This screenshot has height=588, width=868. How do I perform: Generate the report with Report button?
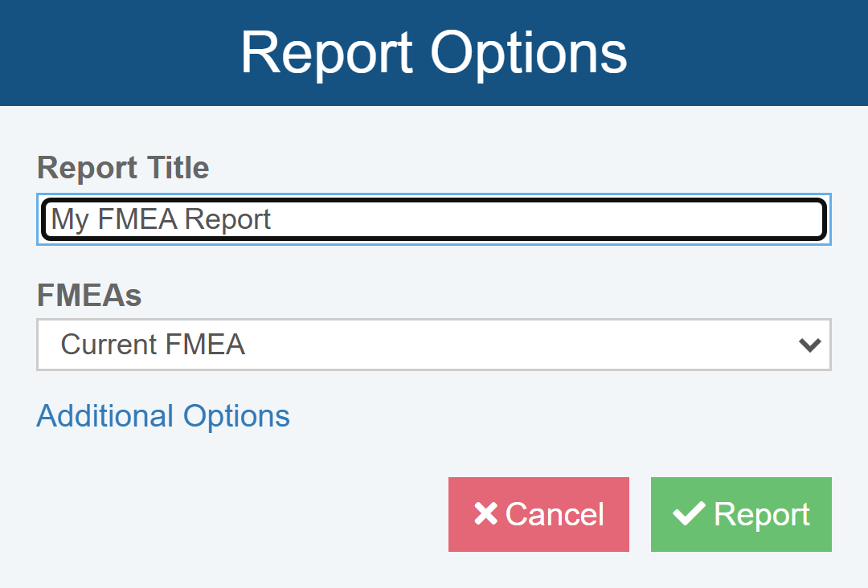click(741, 514)
